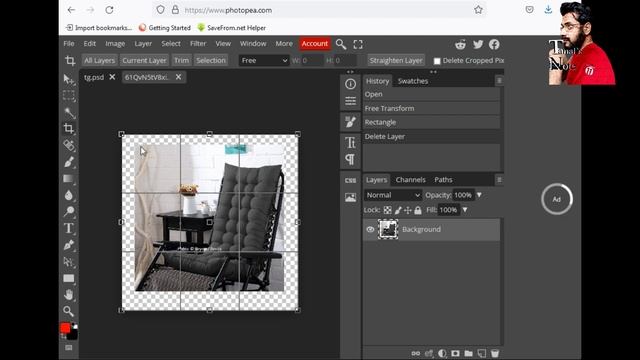Add raster mask icon
640x360 pixels.
click(455, 353)
